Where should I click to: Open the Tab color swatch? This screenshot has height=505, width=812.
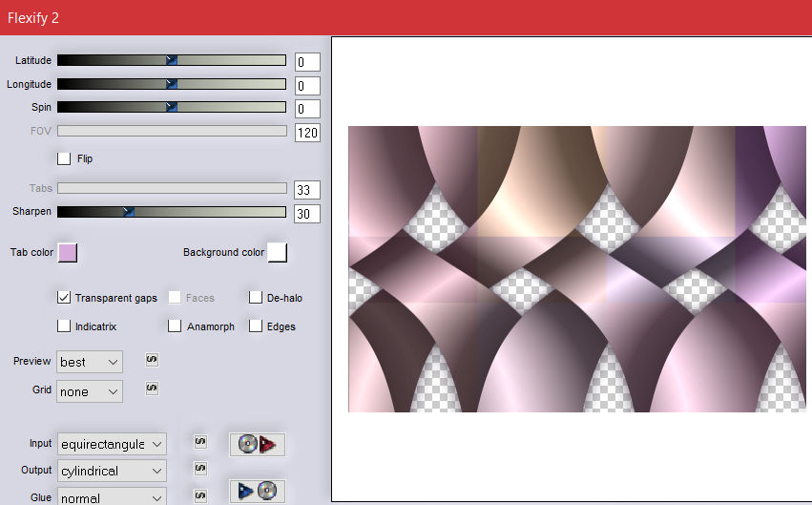68,253
